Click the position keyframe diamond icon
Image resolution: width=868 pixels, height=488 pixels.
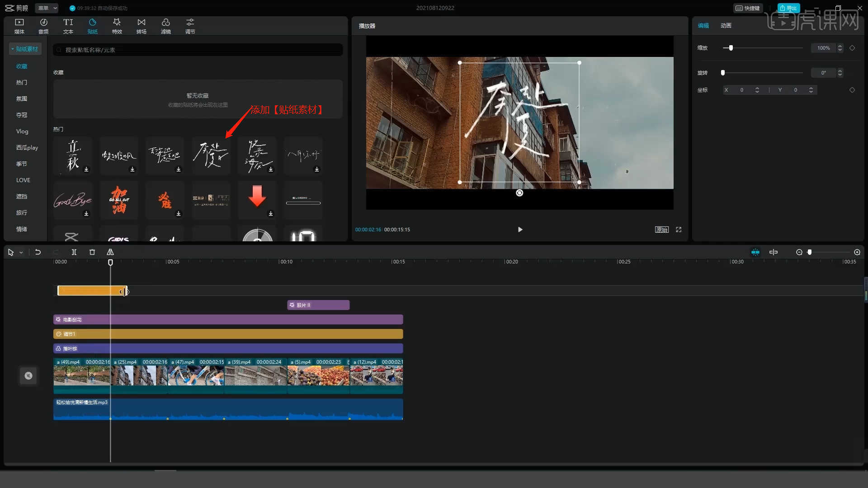pyautogui.click(x=852, y=90)
